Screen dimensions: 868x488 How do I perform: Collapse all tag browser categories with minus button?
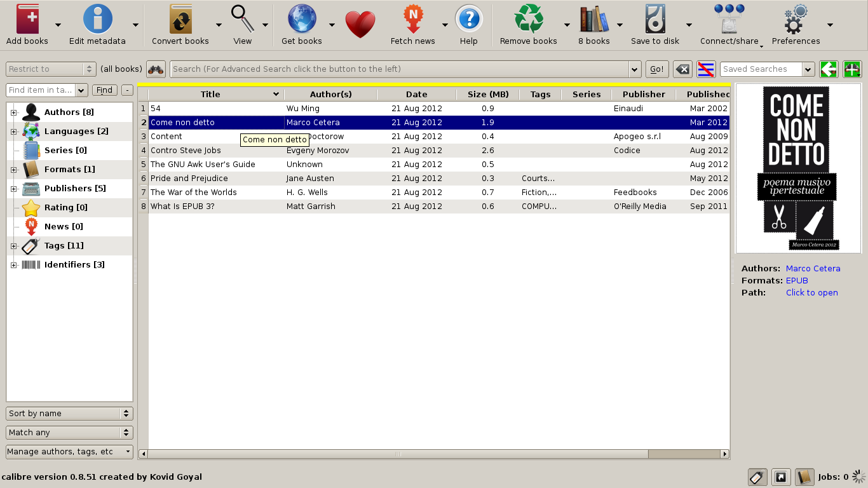[x=127, y=90]
